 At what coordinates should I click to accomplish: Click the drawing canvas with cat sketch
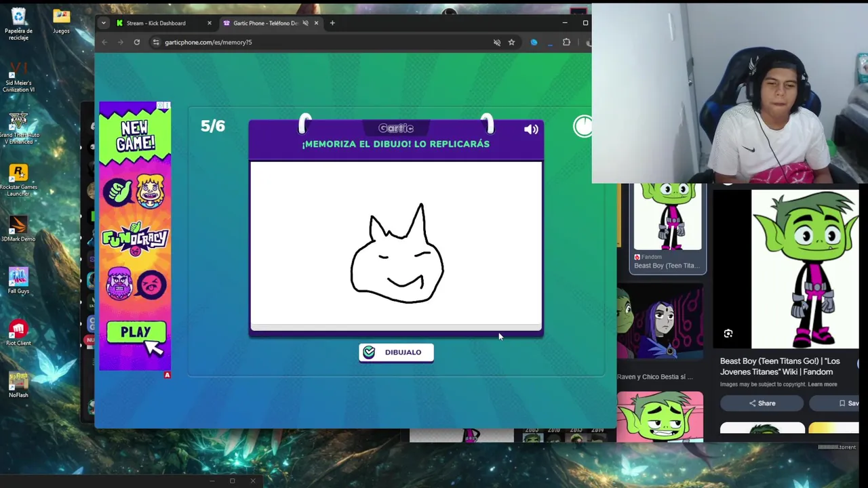click(396, 244)
